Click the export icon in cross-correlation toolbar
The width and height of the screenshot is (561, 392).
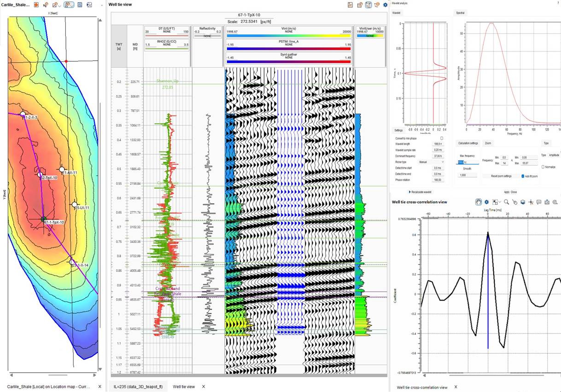click(x=547, y=202)
